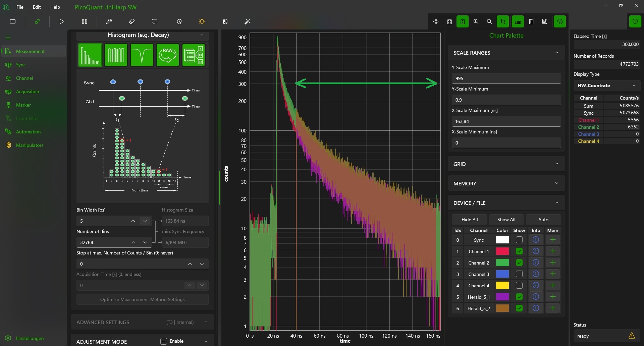Start the measurement with the play button

tap(62, 21)
